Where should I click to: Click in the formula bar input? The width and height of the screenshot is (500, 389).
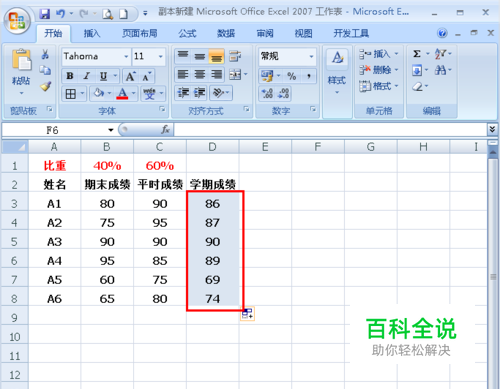point(330,130)
